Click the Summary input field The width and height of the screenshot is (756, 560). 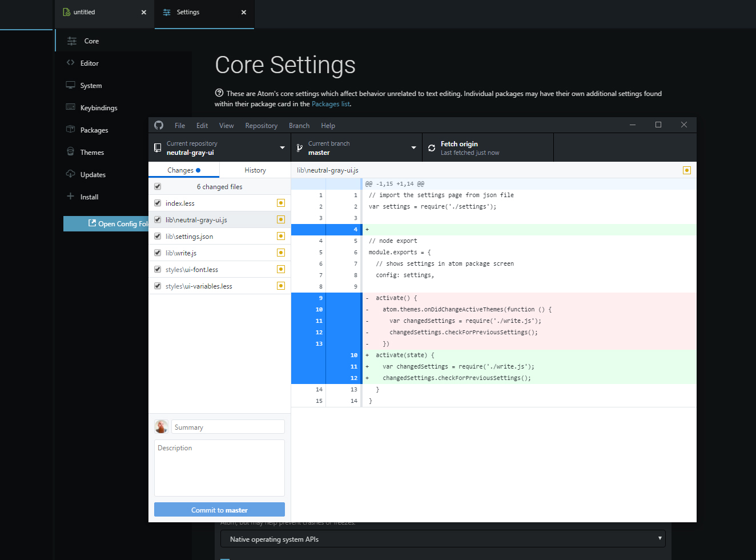tap(227, 426)
